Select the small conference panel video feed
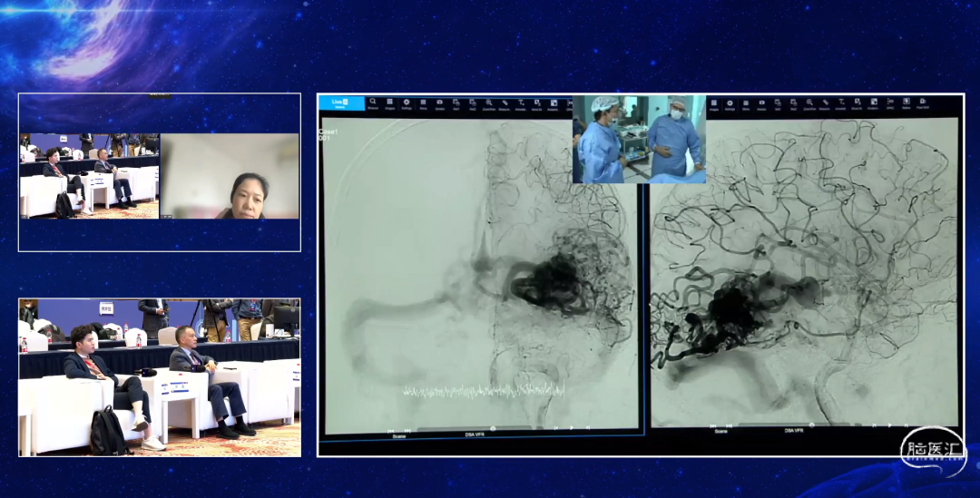This screenshot has width=980, height=498. (x=89, y=176)
